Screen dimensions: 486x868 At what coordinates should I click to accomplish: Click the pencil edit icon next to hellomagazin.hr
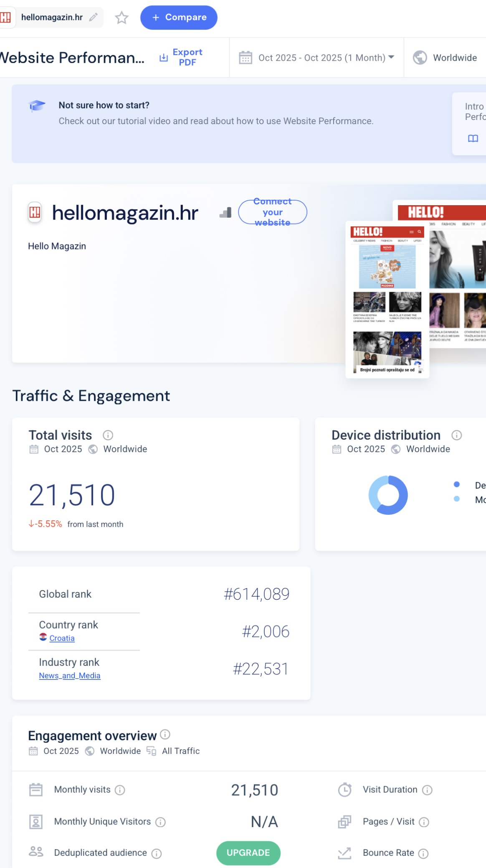[x=94, y=17]
